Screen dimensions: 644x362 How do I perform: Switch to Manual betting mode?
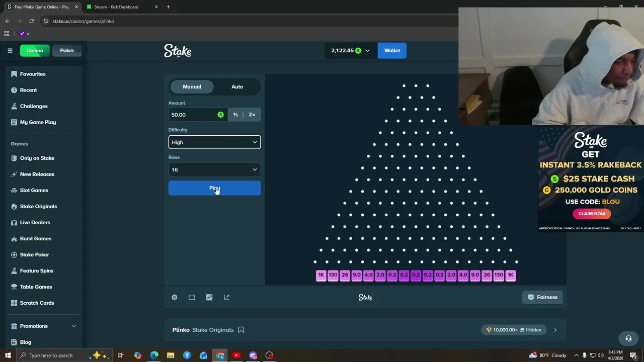tap(192, 86)
